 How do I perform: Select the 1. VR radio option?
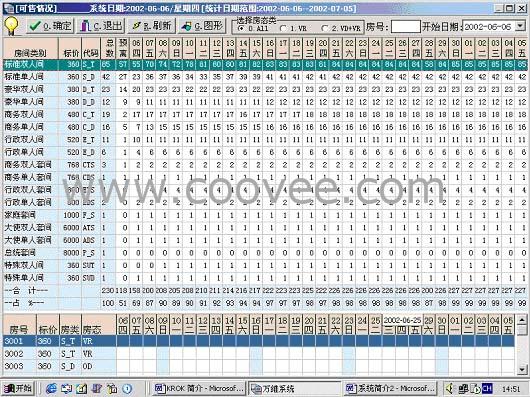point(294,28)
